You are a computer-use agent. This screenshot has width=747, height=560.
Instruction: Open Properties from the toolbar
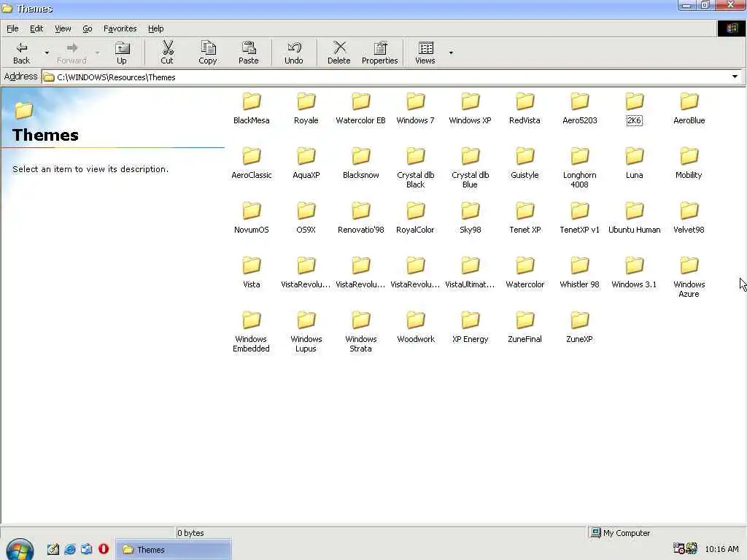click(379, 52)
